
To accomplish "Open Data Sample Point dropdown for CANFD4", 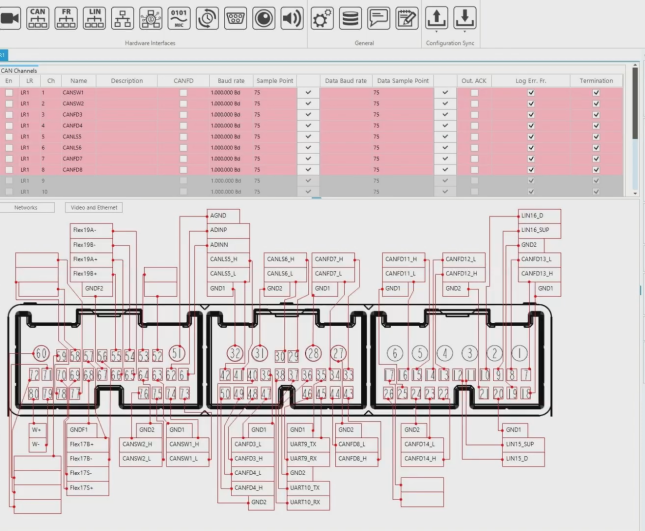I will [444, 125].
